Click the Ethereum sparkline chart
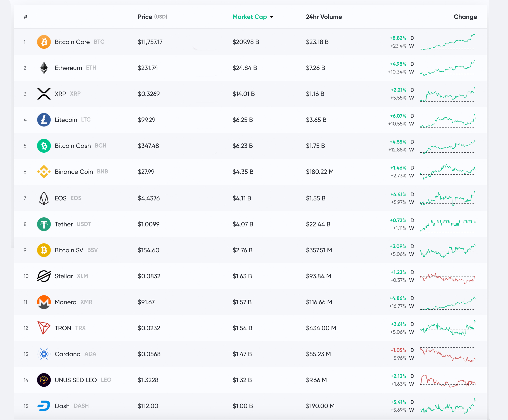 coord(448,68)
